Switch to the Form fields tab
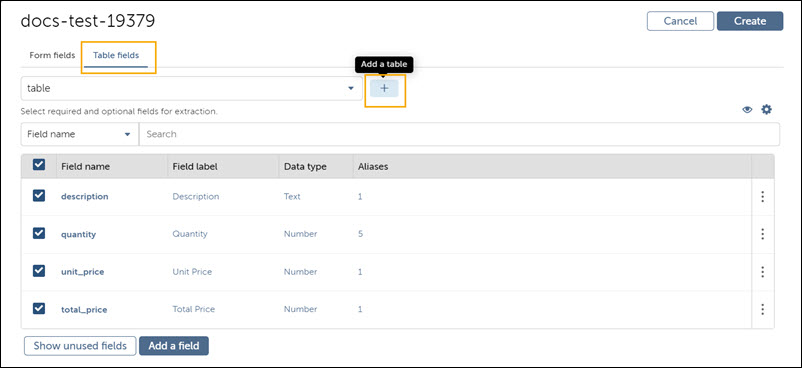802x368 pixels. (x=52, y=55)
